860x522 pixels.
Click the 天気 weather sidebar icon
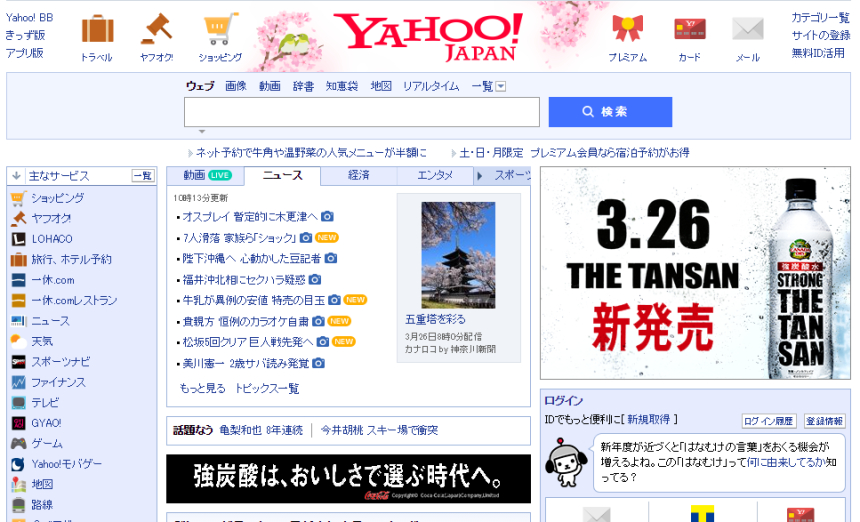pos(18,341)
